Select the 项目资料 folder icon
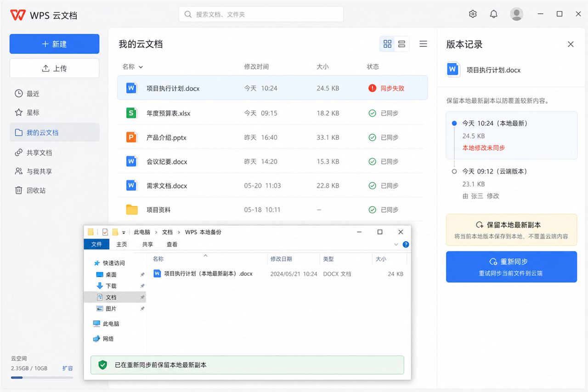The height and width of the screenshot is (392, 588). [132, 210]
